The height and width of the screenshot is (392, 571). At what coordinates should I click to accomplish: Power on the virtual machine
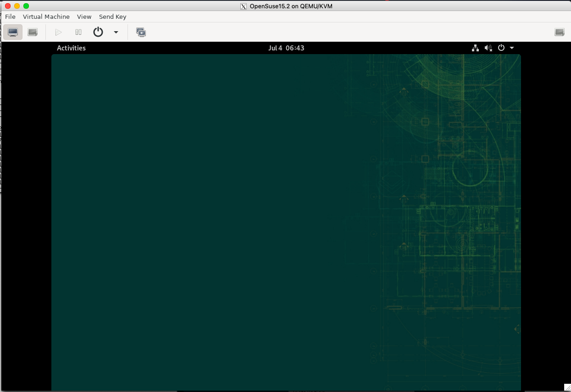pos(58,32)
